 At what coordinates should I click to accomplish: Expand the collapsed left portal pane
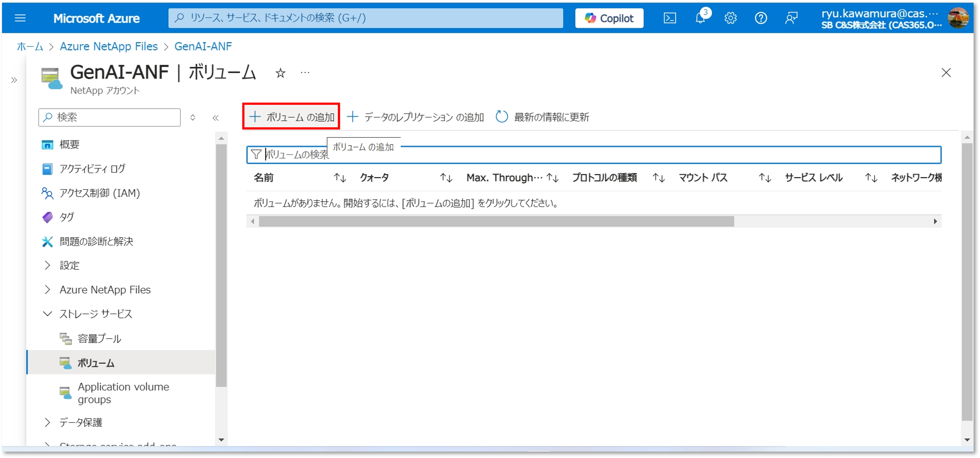(14, 80)
